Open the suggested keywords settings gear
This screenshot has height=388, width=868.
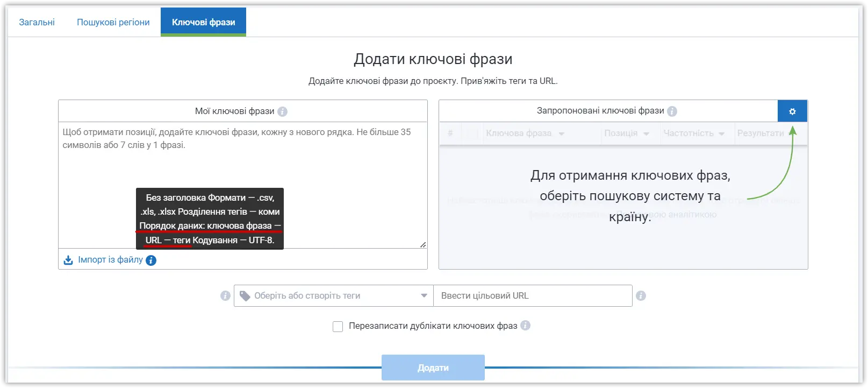pyautogui.click(x=792, y=111)
